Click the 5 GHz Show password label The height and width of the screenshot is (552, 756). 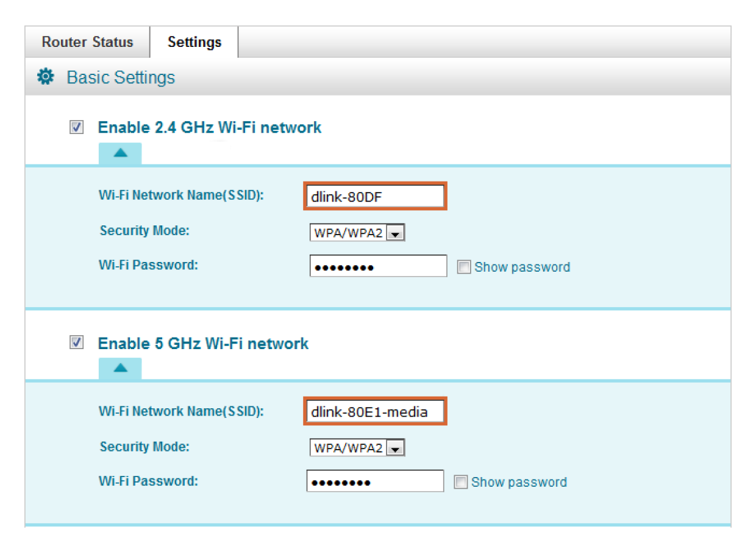[519, 482]
